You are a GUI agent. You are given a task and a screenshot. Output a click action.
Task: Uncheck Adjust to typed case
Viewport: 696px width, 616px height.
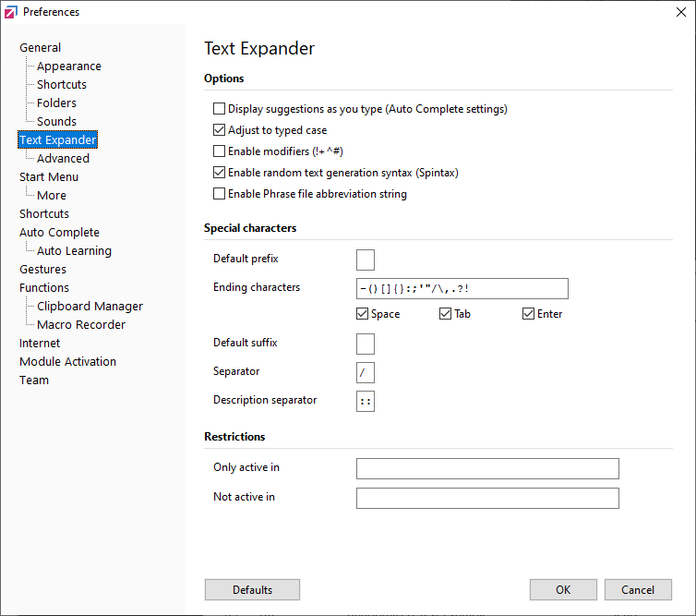click(x=220, y=130)
